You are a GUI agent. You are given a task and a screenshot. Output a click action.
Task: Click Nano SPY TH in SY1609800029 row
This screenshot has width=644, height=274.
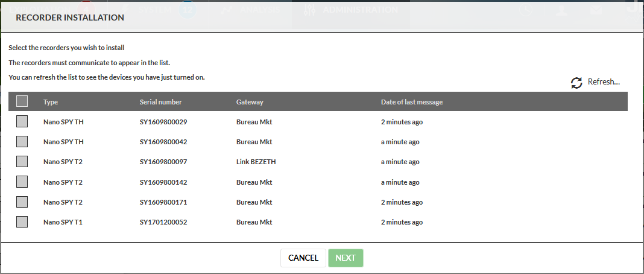point(63,122)
